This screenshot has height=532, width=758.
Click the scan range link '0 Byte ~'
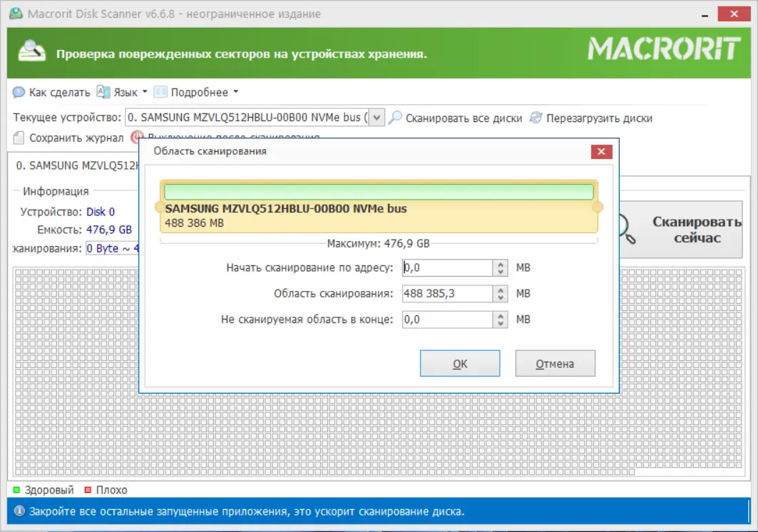(112, 248)
